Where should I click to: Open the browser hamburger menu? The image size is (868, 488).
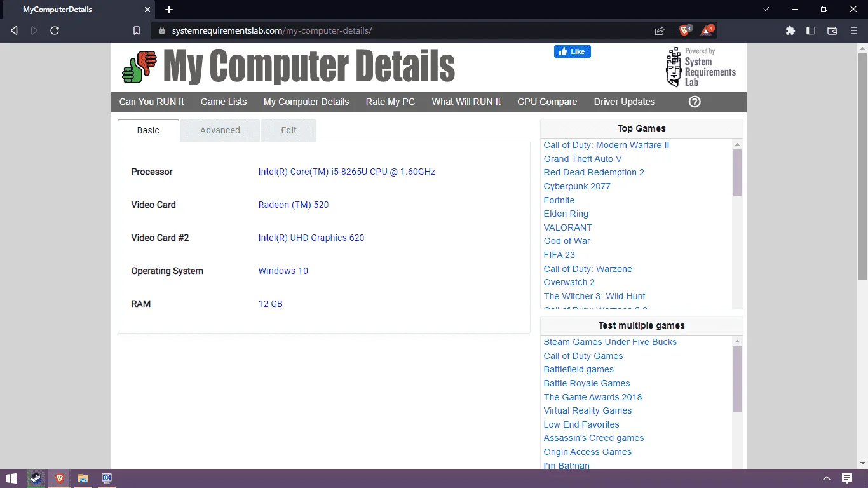pos(854,30)
